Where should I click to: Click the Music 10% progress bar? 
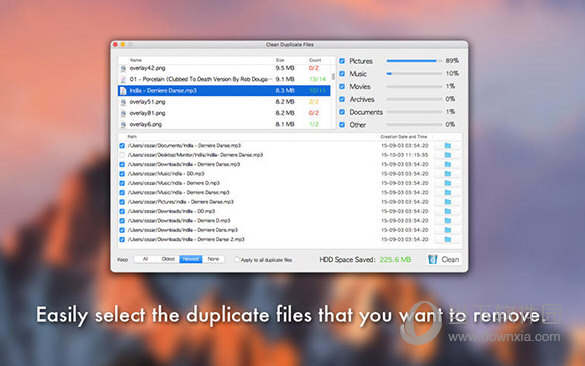click(x=414, y=73)
